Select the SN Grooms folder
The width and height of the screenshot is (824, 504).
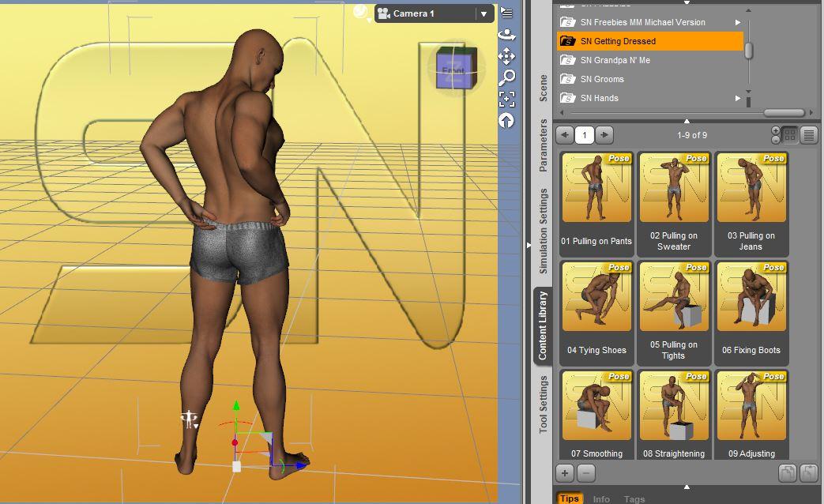click(650, 79)
